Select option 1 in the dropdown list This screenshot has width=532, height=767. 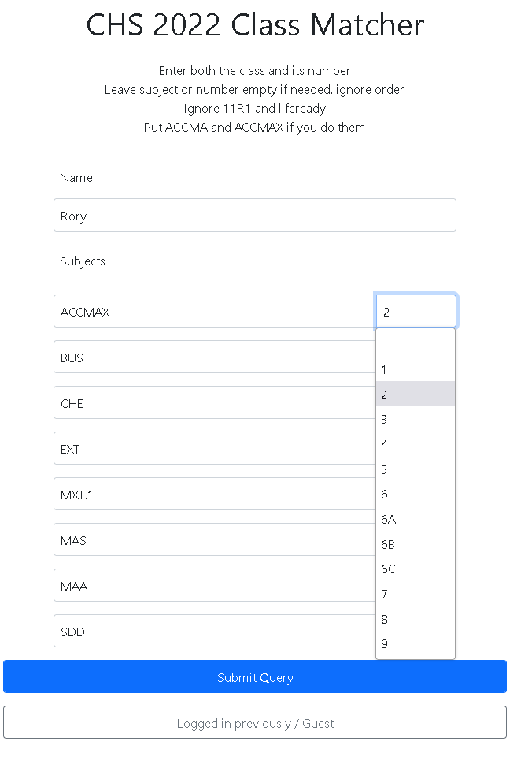[x=416, y=370]
